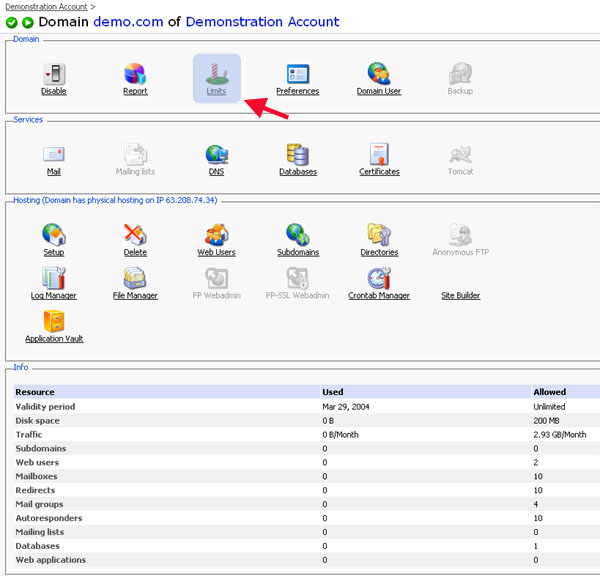Click the Mailing lists icon
Viewport: 600px width, 576px height.
[x=135, y=154]
